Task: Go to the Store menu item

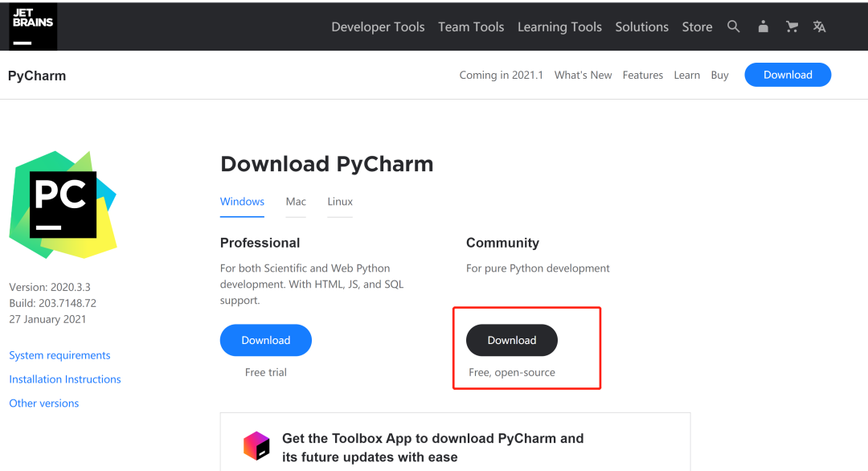Action: (x=697, y=27)
